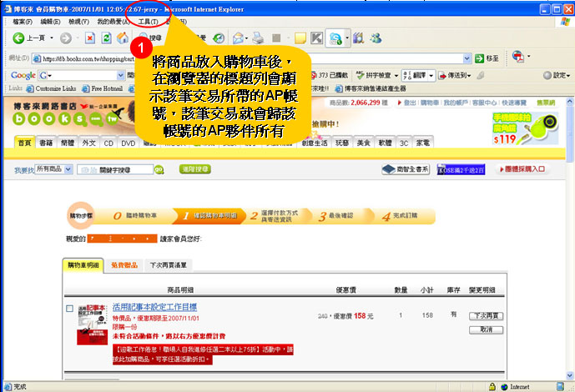Expand the mail icon dropdown arrow
Screen dimensions: 575x392
click(x=246, y=38)
